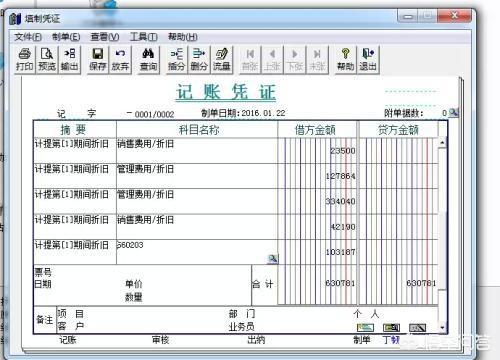Open the 帮助(H) menu
The image size is (500, 360).
point(183,37)
